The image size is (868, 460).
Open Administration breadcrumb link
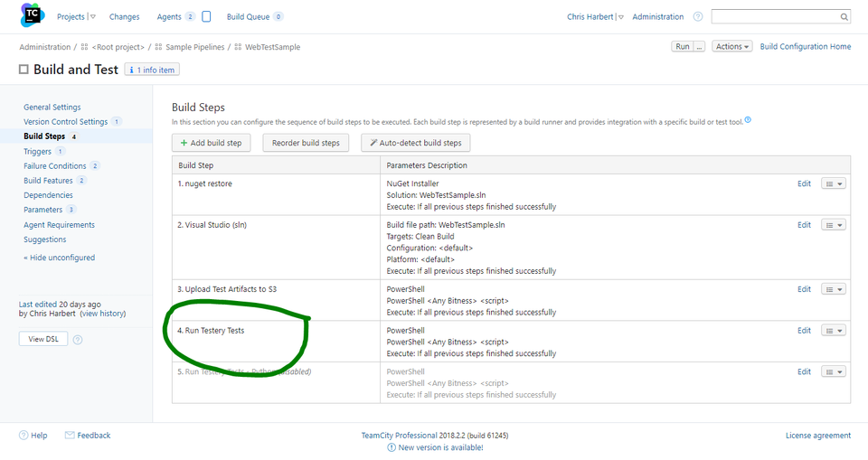point(45,47)
